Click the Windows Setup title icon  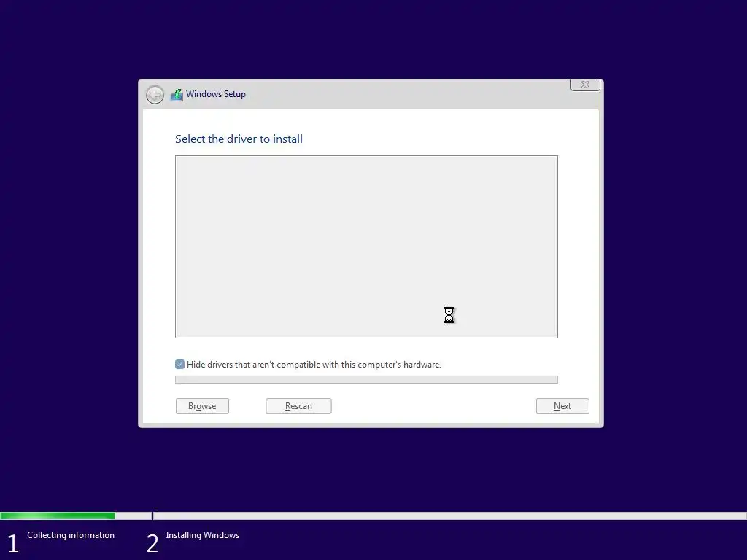177,94
